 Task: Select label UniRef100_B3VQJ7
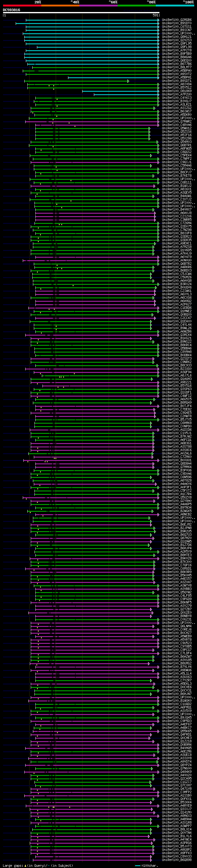point(177,101)
